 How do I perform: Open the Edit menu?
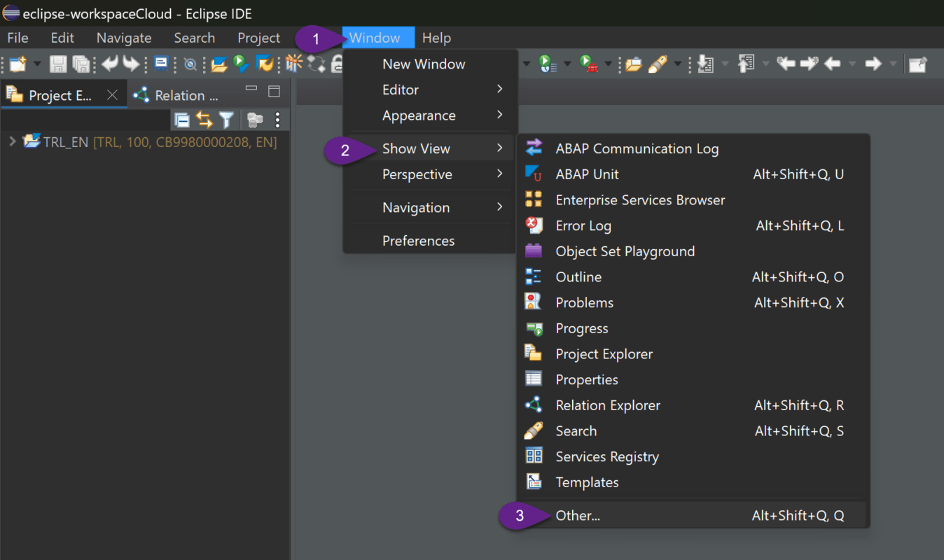[x=62, y=38]
